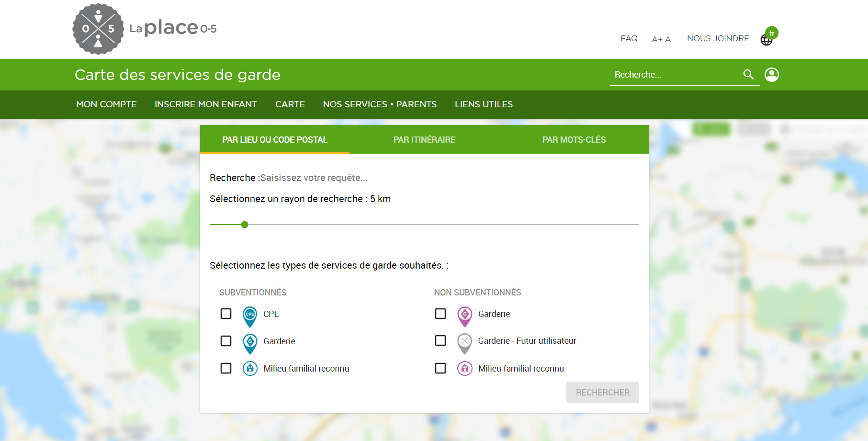Check the non-subsidized Garderie checkbox
The image size is (868, 441).
tap(440, 314)
